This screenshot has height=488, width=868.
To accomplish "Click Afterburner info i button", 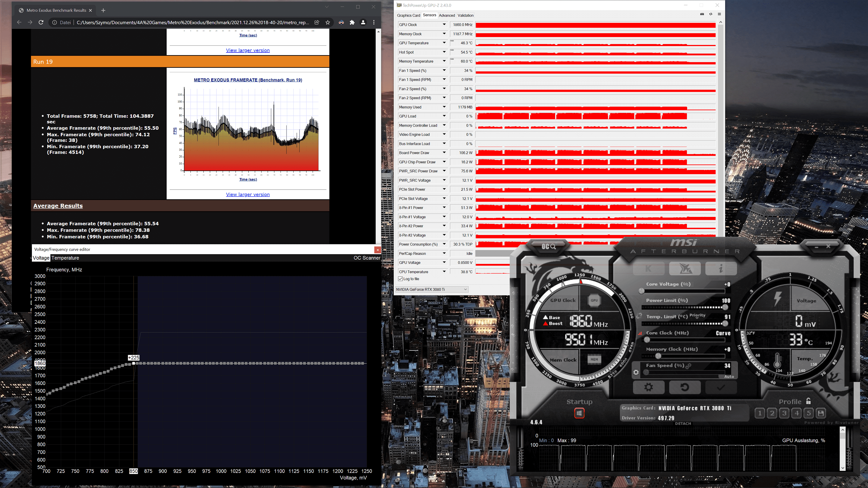I will click(721, 268).
